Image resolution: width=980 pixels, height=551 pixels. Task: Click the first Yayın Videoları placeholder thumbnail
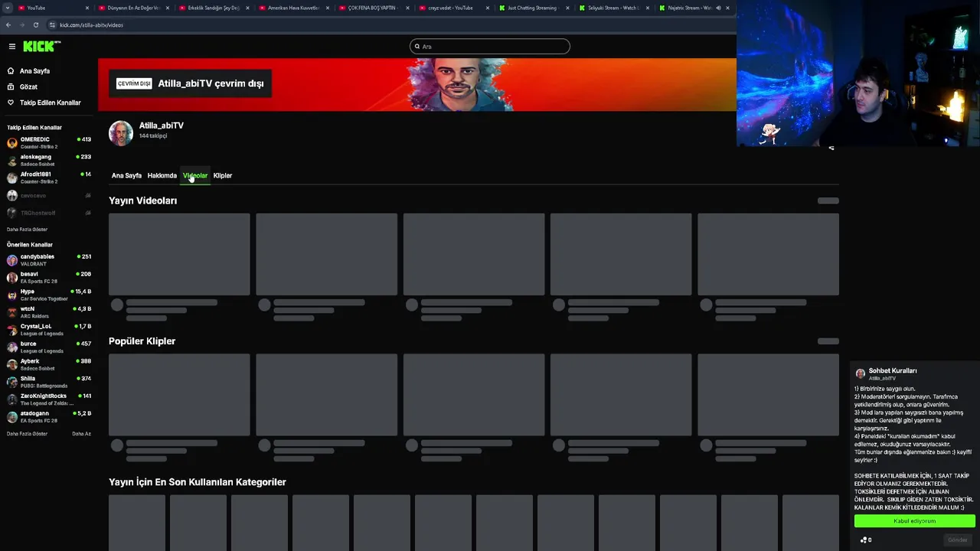[x=179, y=254]
